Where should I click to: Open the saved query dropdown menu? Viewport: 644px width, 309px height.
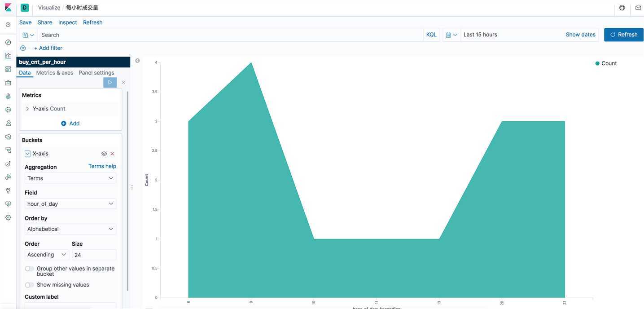pos(28,35)
